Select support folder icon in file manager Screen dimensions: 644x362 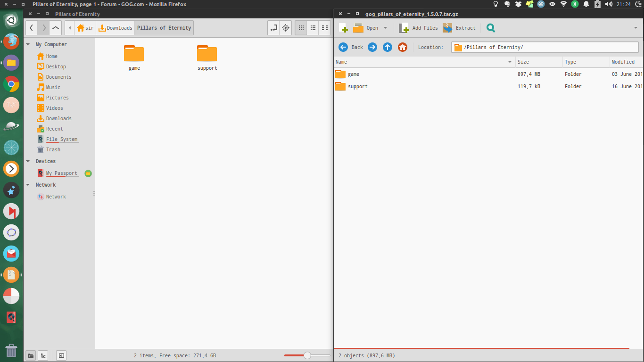pyautogui.click(x=207, y=53)
